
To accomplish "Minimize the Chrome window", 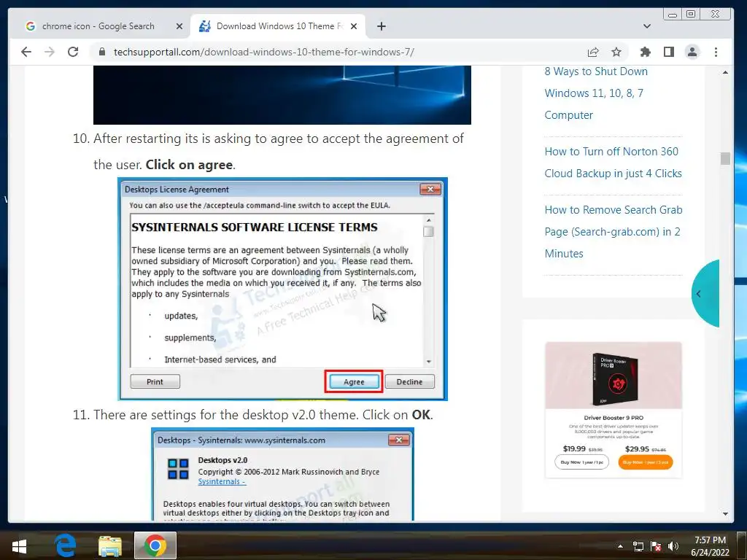I will pyautogui.click(x=673, y=15).
